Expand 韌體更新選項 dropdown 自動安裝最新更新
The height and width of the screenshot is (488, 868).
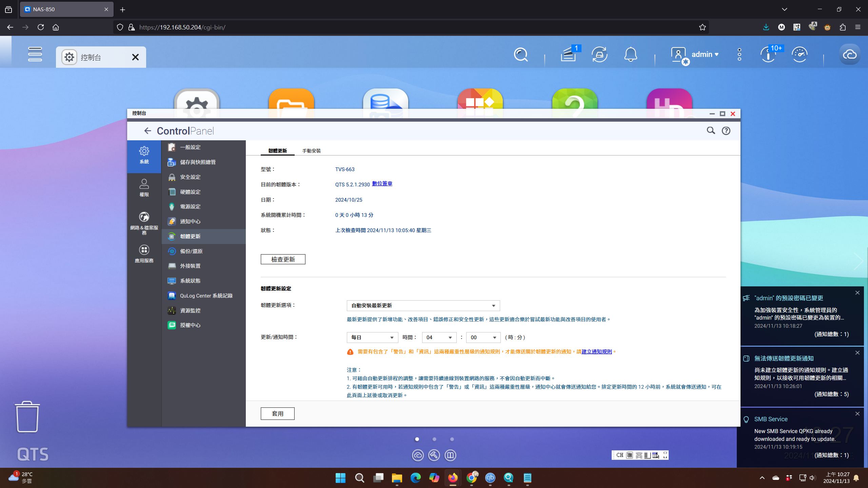coord(423,306)
